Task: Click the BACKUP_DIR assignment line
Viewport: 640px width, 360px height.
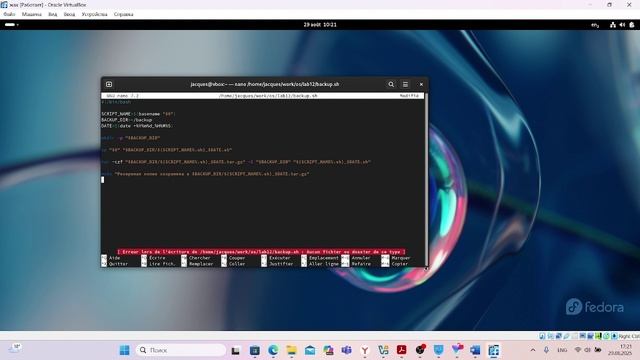Action: tap(127, 120)
